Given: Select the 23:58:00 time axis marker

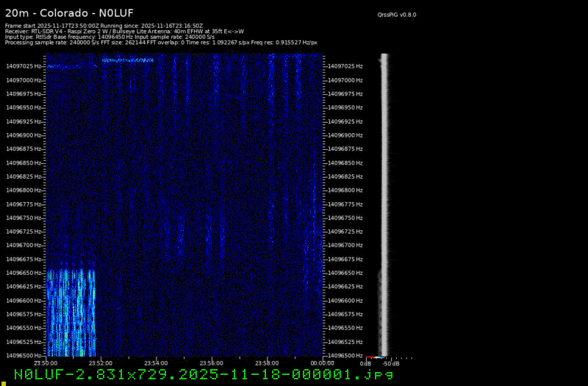Looking at the screenshot, I should coord(267,362).
